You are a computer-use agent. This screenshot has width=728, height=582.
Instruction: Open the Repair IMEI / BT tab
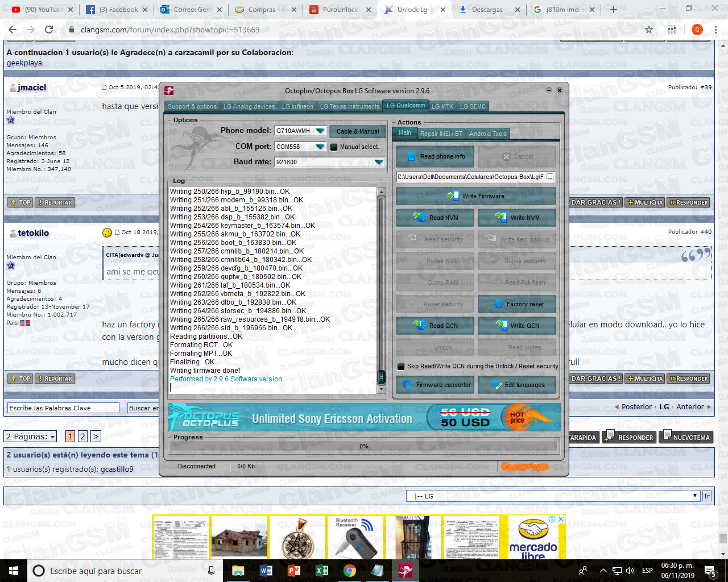(x=441, y=134)
